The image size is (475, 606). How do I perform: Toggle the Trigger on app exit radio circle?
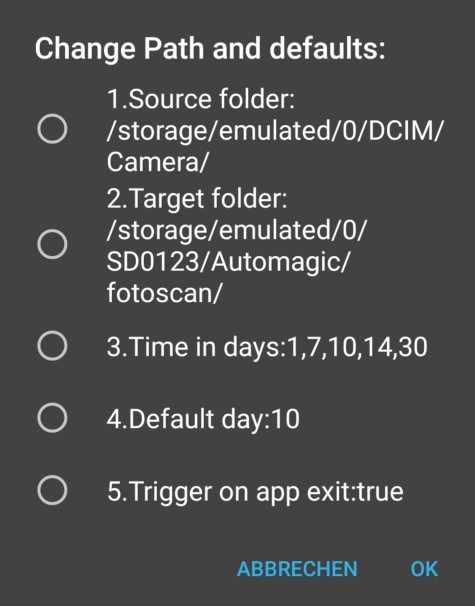click(x=52, y=490)
